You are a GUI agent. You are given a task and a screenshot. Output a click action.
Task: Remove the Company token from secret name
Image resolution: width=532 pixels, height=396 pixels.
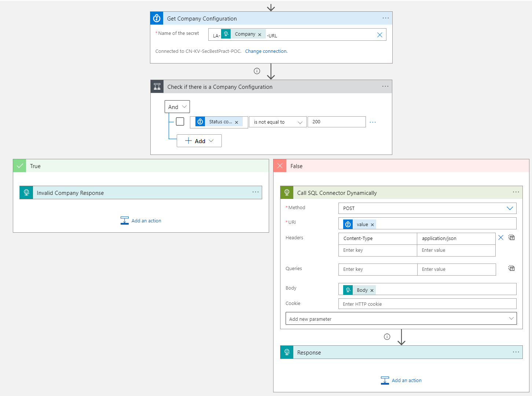pos(260,34)
